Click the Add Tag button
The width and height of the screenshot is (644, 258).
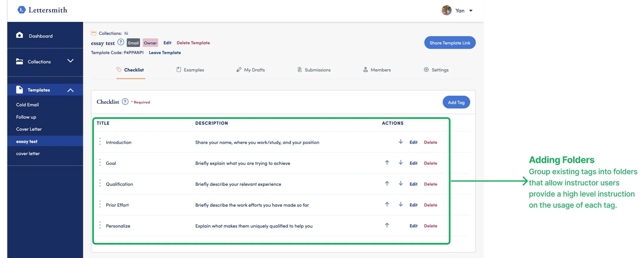(456, 102)
